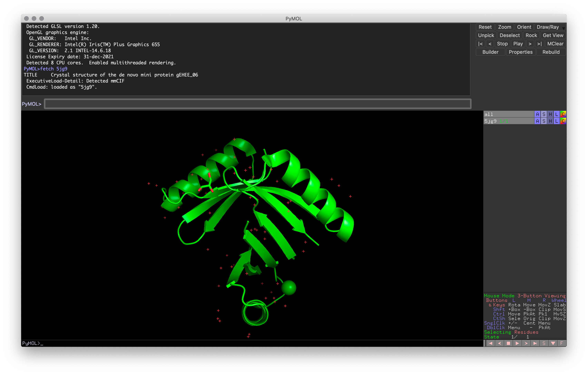
Task: Open the Action menu for 5jg9
Action: (x=537, y=121)
